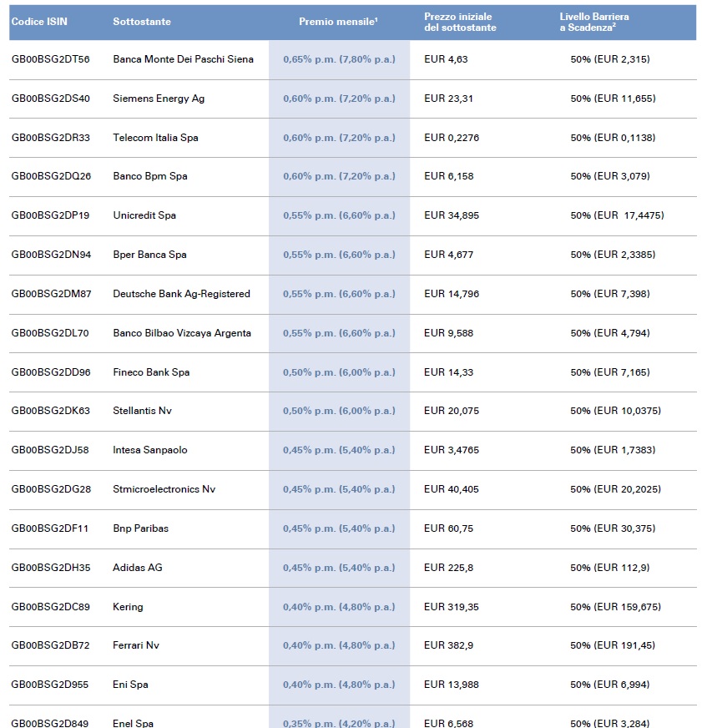Select ISIN code GB00BSG2DK63
This screenshot has width=702, height=728.
point(51,411)
